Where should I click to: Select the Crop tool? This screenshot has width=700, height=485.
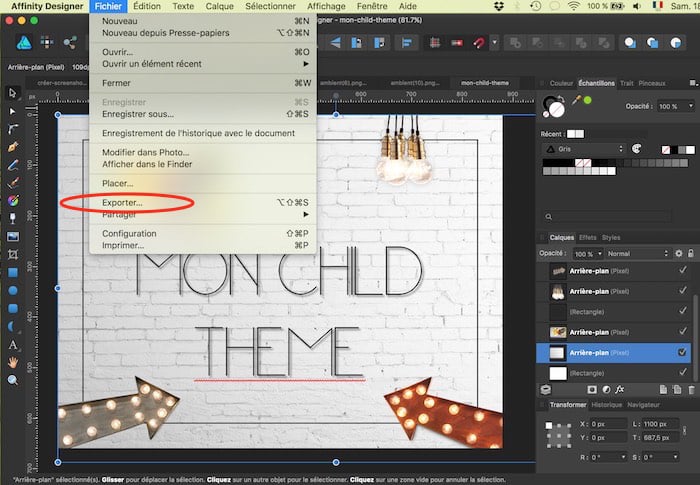coord(12,255)
